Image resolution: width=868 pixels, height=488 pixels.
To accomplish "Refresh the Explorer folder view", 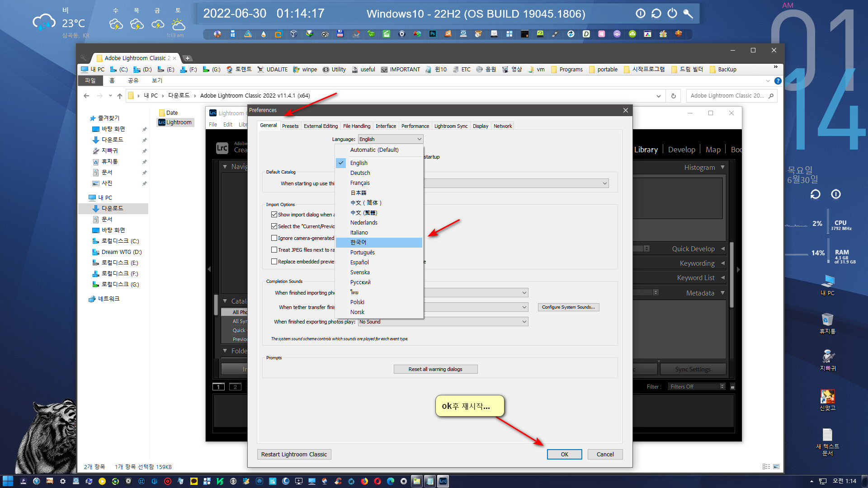I will click(x=673, y=96).
